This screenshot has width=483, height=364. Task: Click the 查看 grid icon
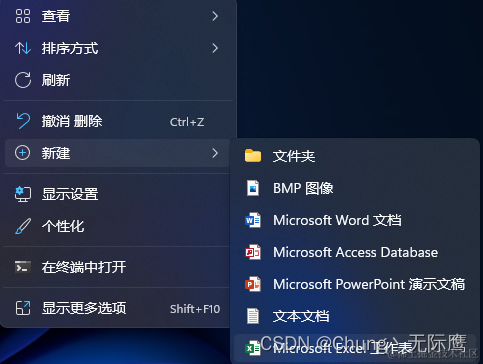point(23,16)
